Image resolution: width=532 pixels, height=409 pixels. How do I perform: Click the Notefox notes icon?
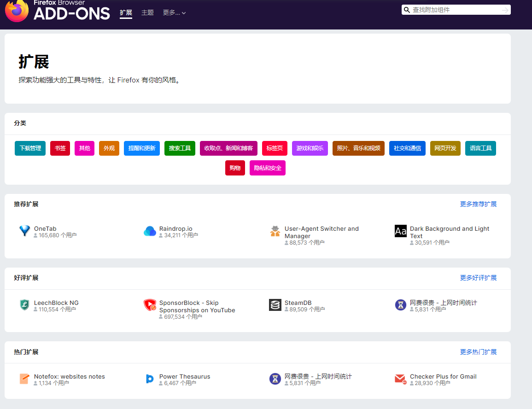(x=24, y=379)
